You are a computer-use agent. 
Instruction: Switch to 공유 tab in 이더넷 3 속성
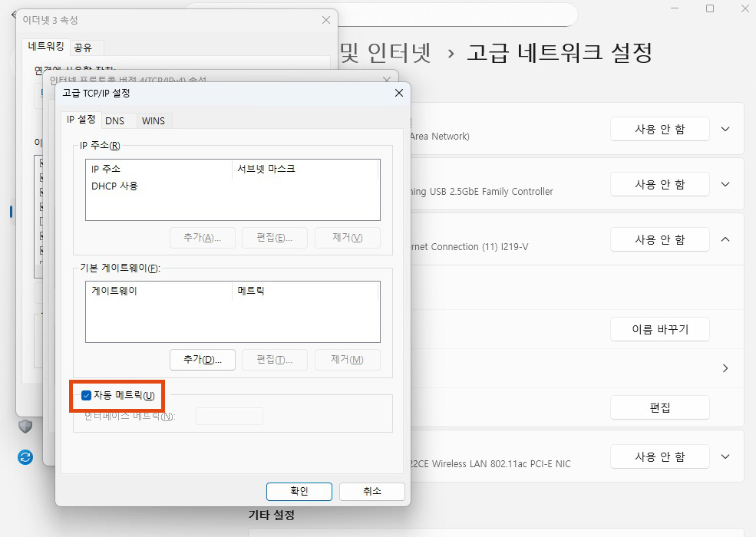82,47
